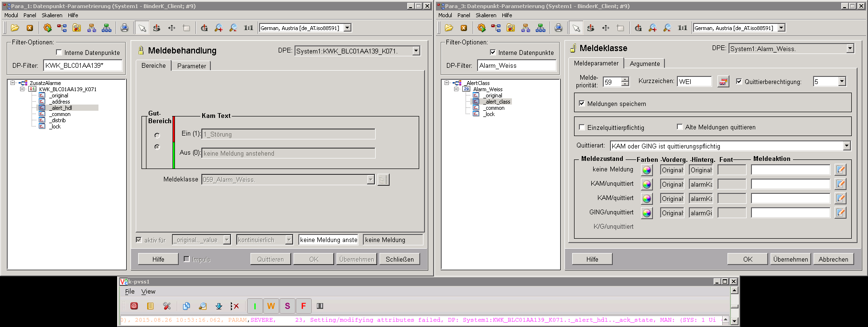This screenshot has height=327, width=868.
Task: Click the Schließen button
Action: 400,259
